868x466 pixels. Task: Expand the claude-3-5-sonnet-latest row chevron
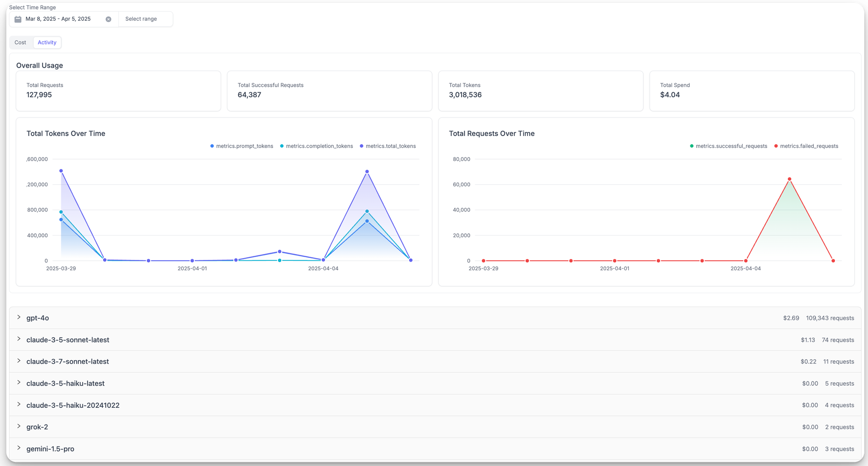19,339
